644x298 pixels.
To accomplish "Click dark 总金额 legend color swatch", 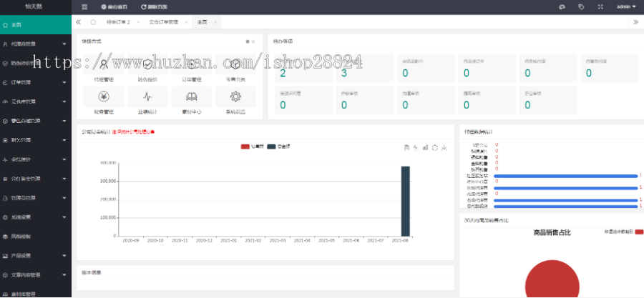I will pyautogui.click(x=271, y=146).
